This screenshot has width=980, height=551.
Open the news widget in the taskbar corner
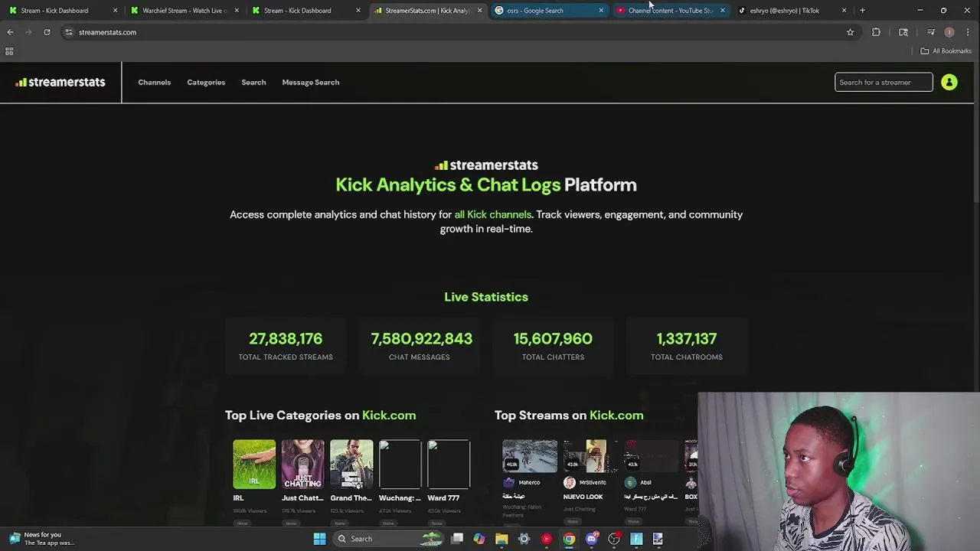pos(42,539)
